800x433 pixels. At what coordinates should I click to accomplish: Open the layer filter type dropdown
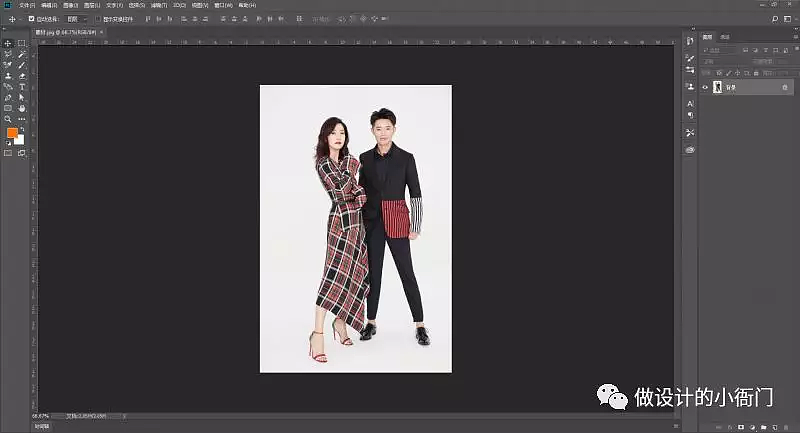(x=719, y=50)
